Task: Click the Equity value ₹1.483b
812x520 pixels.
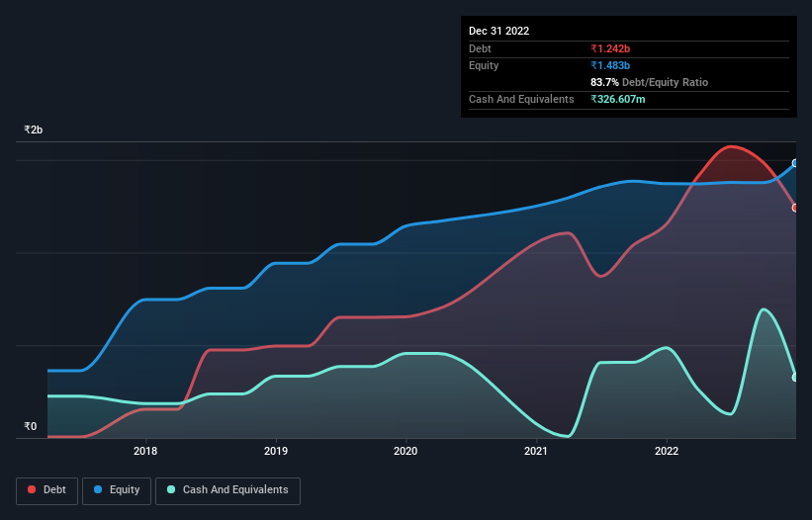Action: pyautogui.click(x=610, y=65)
